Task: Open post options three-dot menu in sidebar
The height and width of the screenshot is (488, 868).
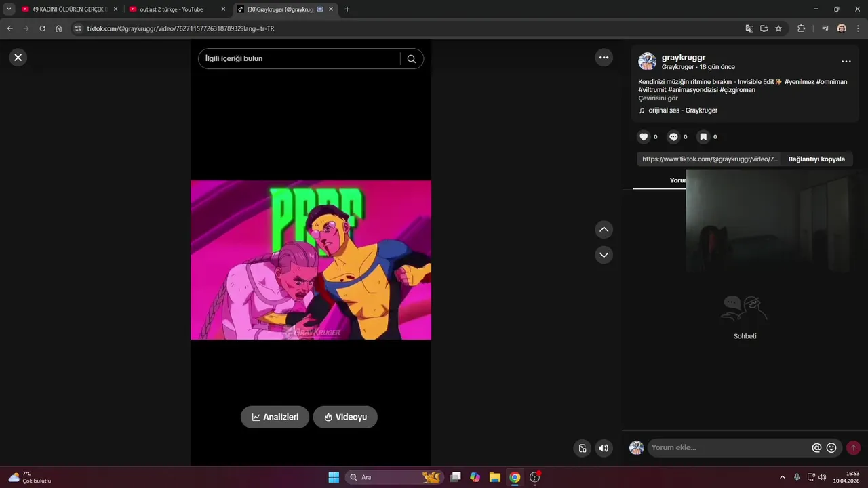Action: point(846,62)
